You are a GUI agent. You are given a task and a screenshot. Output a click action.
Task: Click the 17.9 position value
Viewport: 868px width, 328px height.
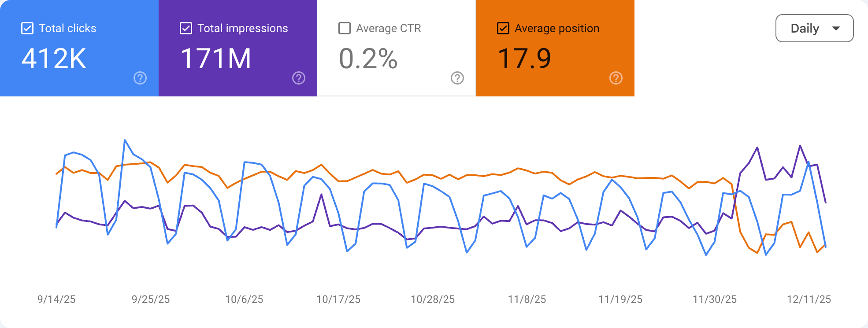(x=524, y=59)
